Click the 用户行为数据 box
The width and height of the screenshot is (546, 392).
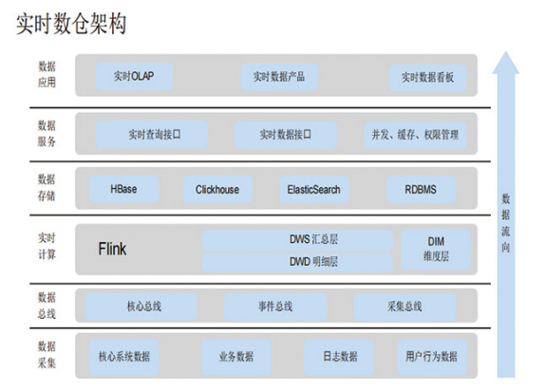click(x=432, y=357)
